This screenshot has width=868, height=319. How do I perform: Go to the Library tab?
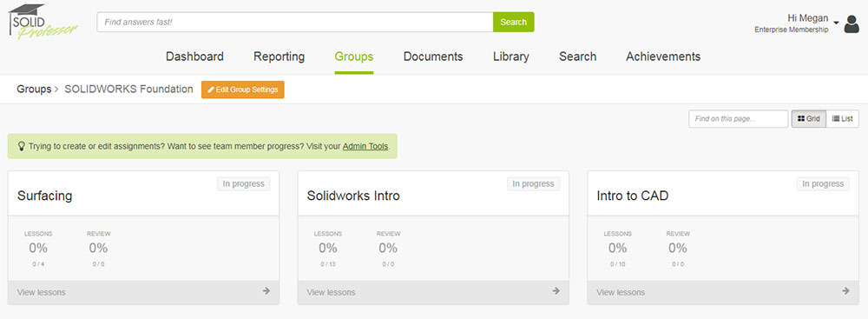511,56
